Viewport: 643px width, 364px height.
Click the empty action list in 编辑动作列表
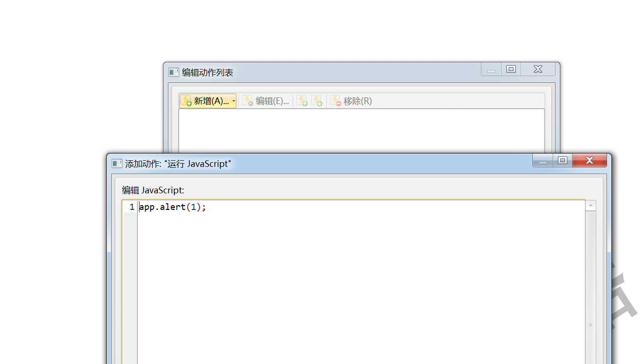click(x=361, y=131)
